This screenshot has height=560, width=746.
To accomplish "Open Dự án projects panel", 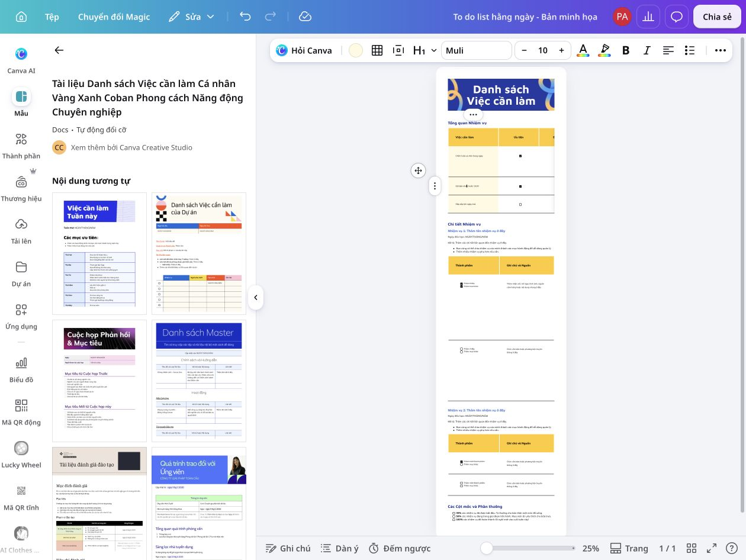I will 21,274.
